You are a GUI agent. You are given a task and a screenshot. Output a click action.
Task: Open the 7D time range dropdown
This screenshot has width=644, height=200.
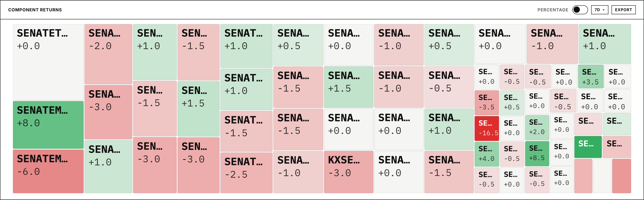pos(600,10)
